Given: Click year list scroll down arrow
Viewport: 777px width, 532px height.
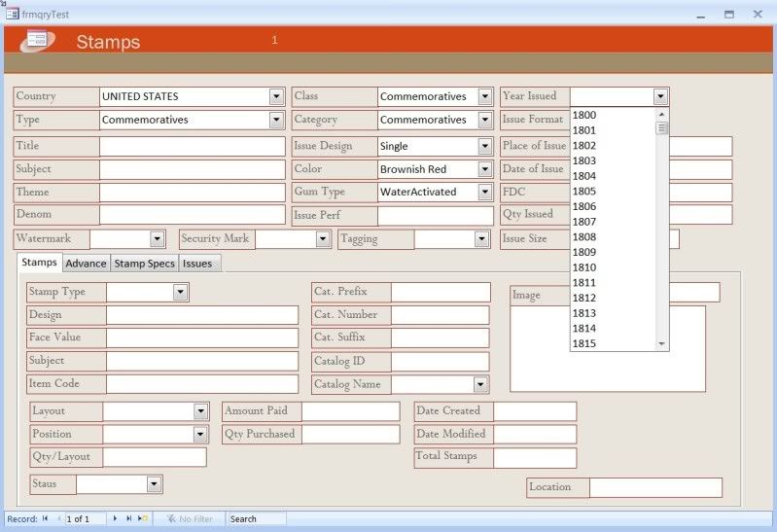Looking at the screenshot, I should [x=661, y=344].
